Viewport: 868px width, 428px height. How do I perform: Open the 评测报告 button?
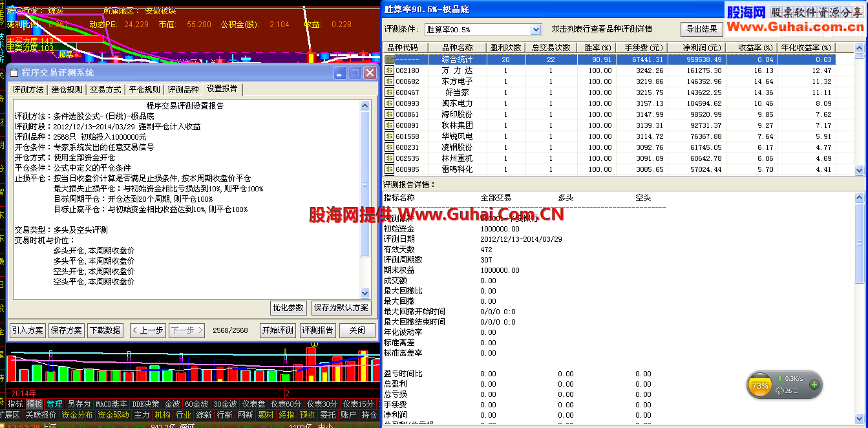[317, 330]
